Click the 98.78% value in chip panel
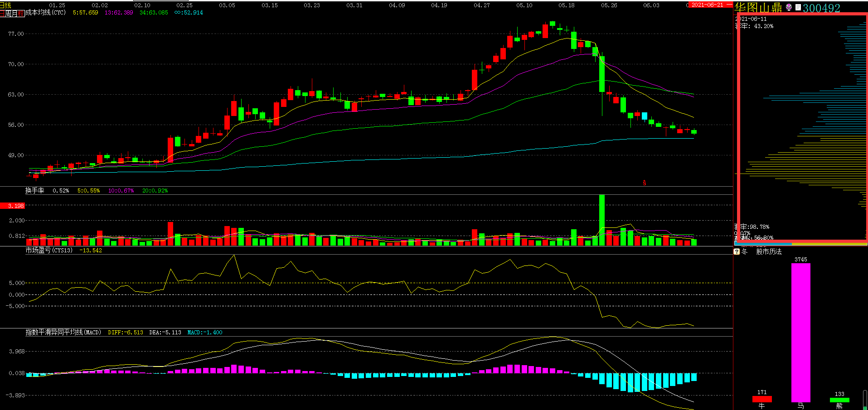868x410 pixels. click(x=759, y=227)
